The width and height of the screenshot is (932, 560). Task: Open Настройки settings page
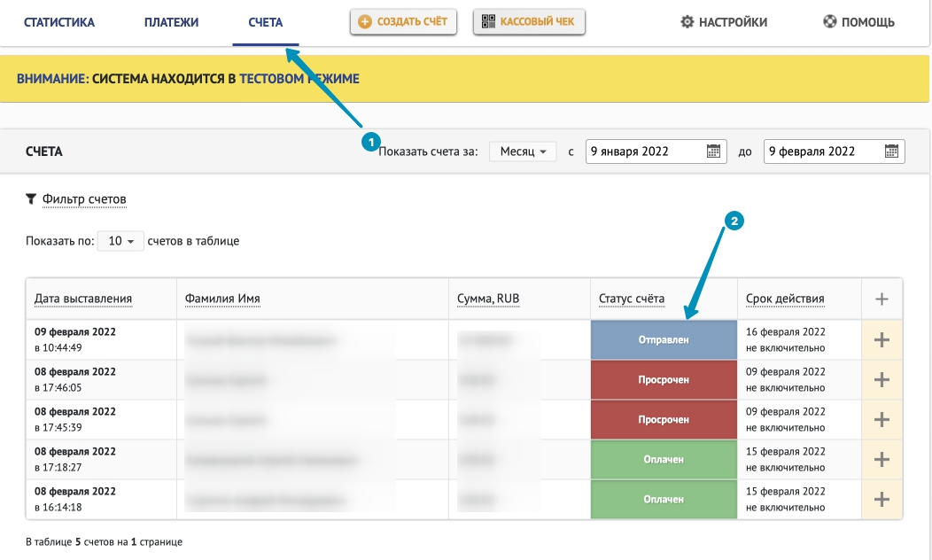coord(724,22)
